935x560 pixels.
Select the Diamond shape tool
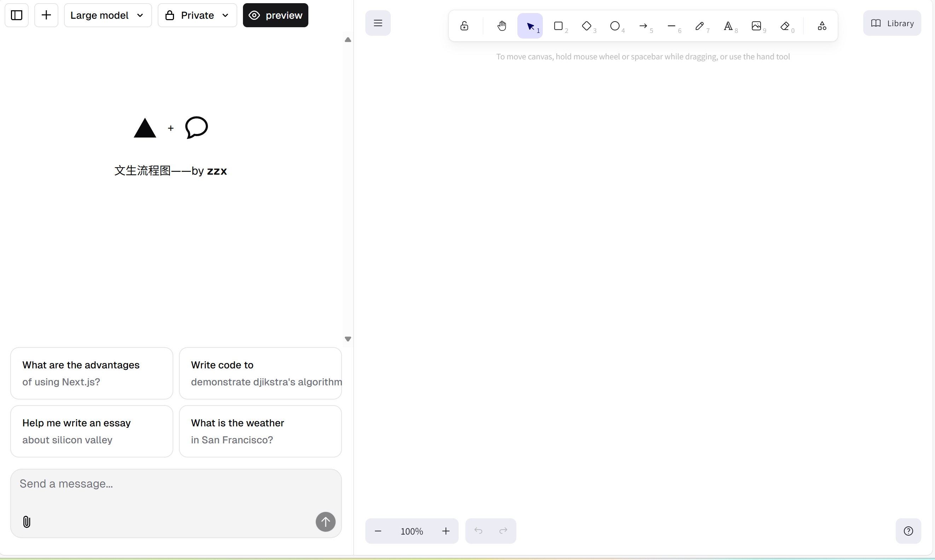click(587, 26)
